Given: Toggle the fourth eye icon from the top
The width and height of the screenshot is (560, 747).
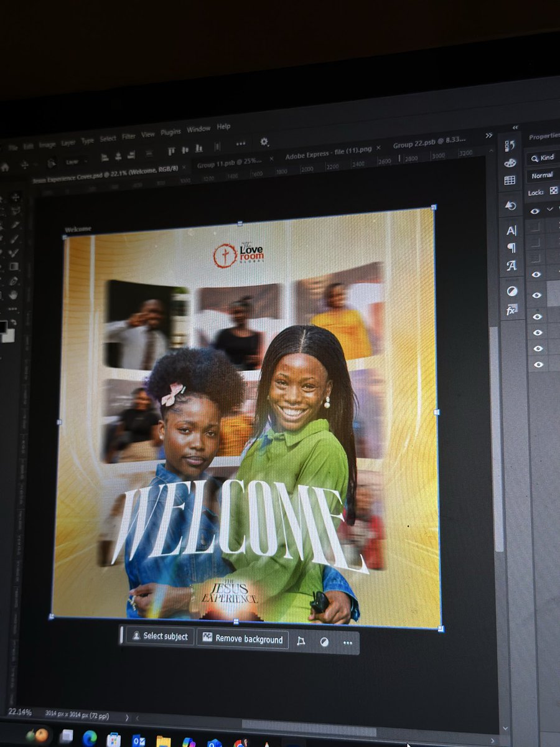Looking at the screenshot, I should [x=538, y=316].
